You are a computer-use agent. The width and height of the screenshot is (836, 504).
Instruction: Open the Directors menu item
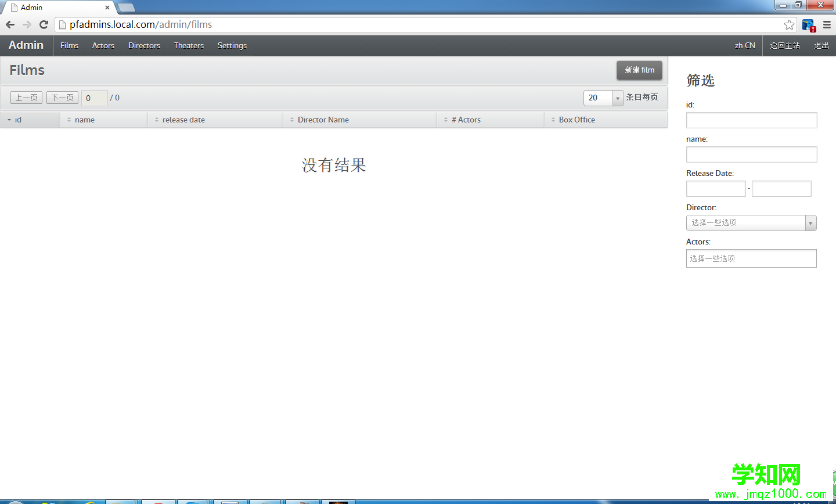(144, 45)
